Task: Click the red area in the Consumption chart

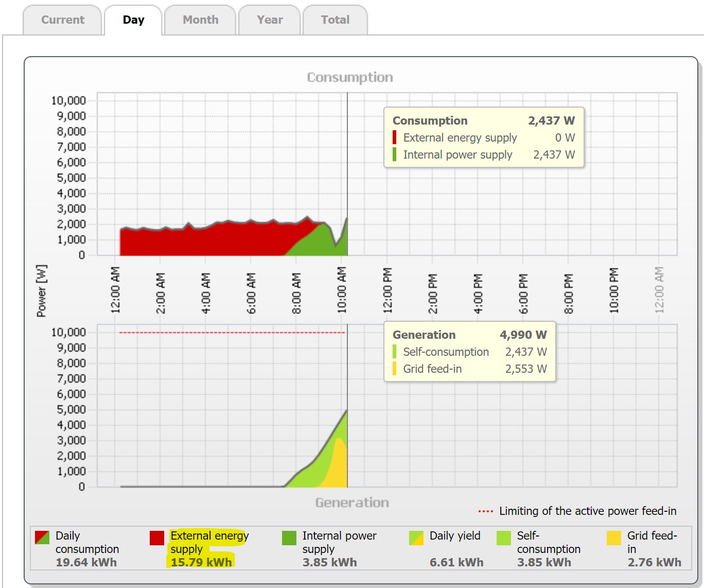Action: [206, 241]
